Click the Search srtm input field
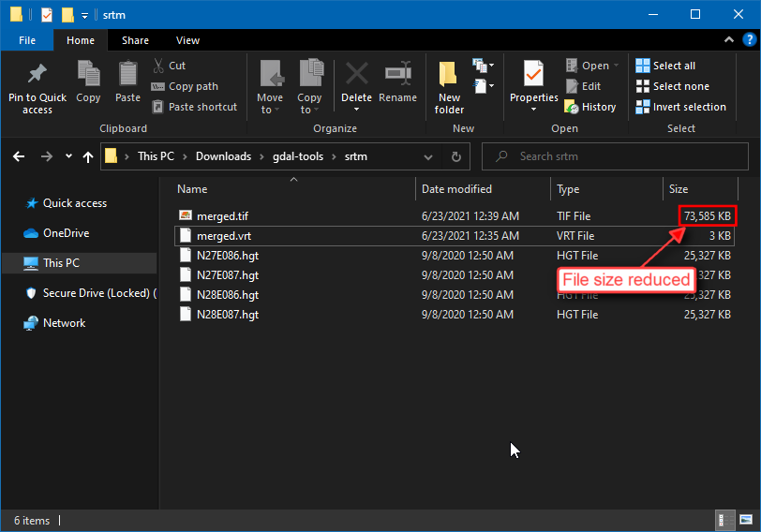Image resolution: width=761 pixels, height=532 pixels. click(619, 156)
